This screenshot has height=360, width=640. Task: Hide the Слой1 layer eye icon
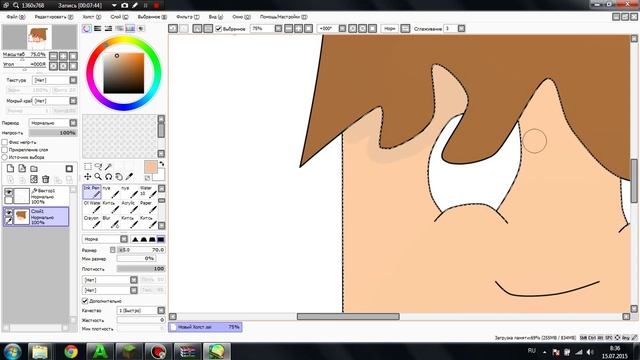click(x=9, y=212)
